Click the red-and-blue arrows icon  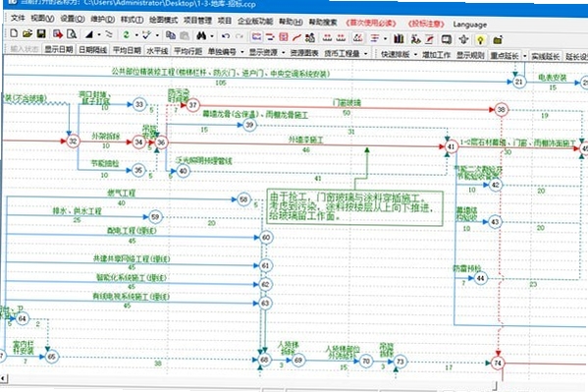click(270, 36)
